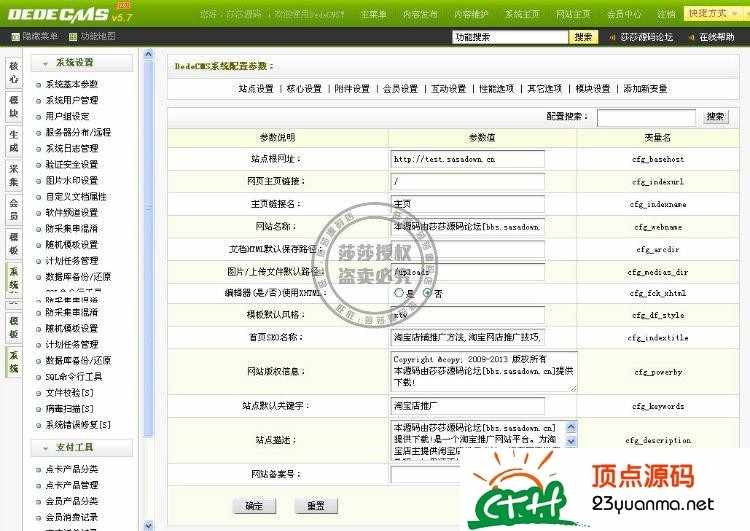
Task: Open 在线帮助 from the top bar
Action: [716, 37]
